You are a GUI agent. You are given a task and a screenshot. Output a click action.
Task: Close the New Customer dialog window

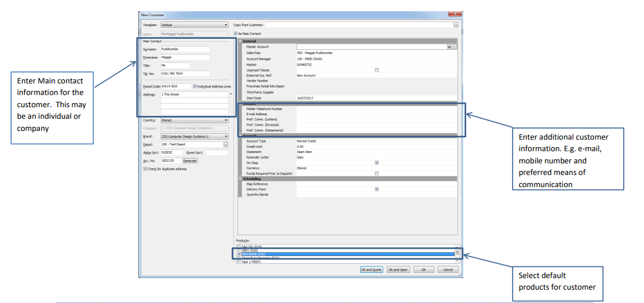pyautogui.click(x=457, y=14)
